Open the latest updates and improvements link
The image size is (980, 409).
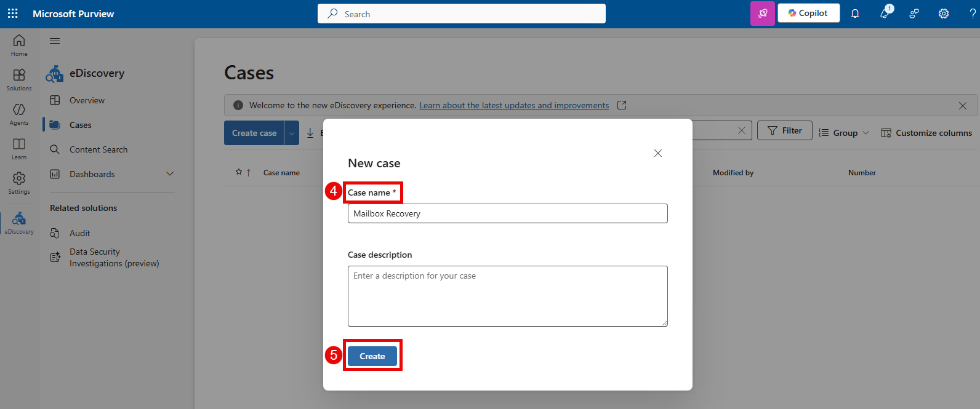tap(514, 106)
